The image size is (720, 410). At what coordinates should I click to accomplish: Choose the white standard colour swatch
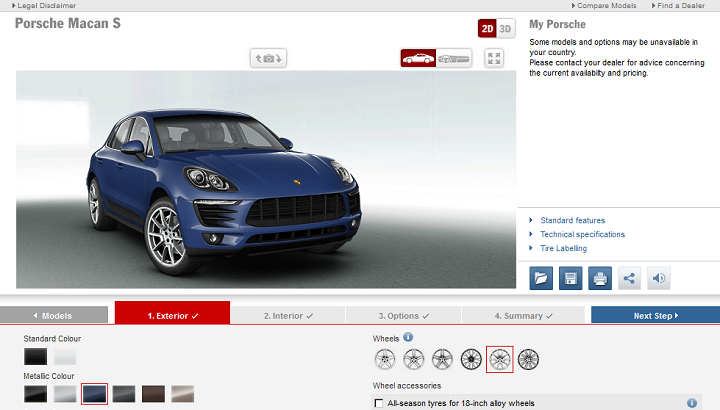point(65,356)
